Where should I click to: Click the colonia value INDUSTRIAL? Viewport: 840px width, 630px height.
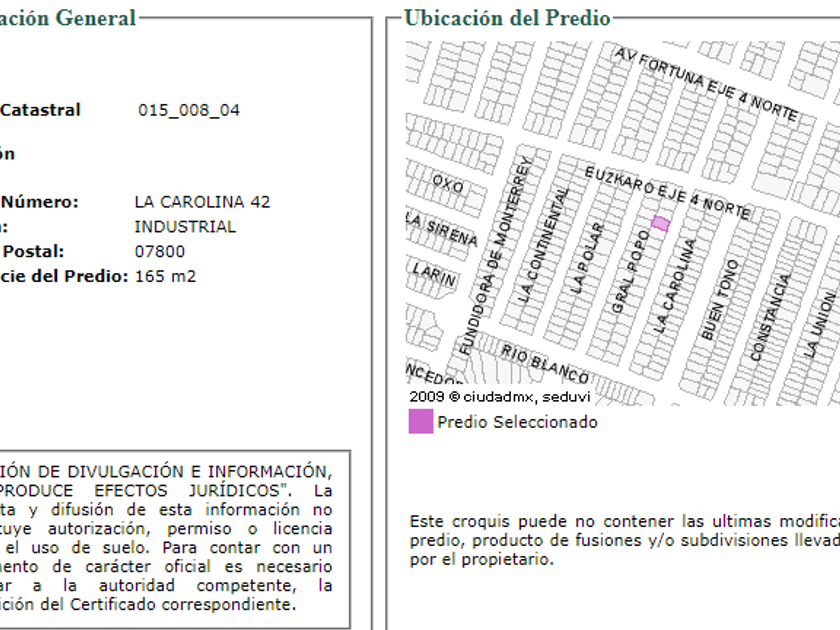click(x=185, y=227)
